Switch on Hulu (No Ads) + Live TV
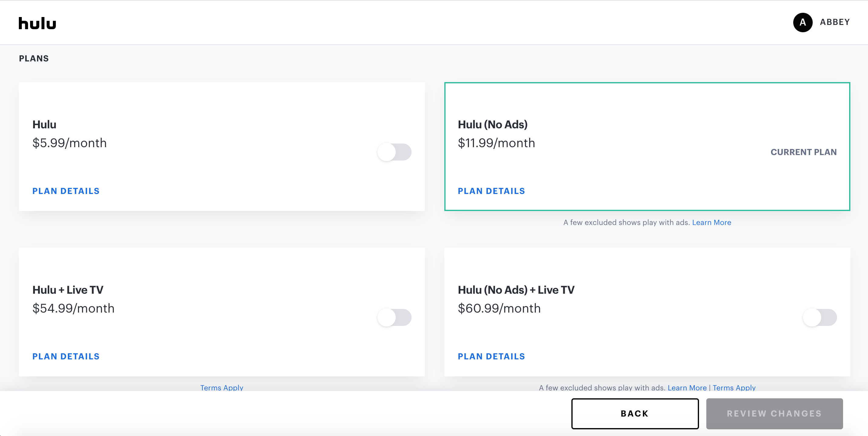Image resolution: width=868 pixels, height=436 pixels. 819,317
